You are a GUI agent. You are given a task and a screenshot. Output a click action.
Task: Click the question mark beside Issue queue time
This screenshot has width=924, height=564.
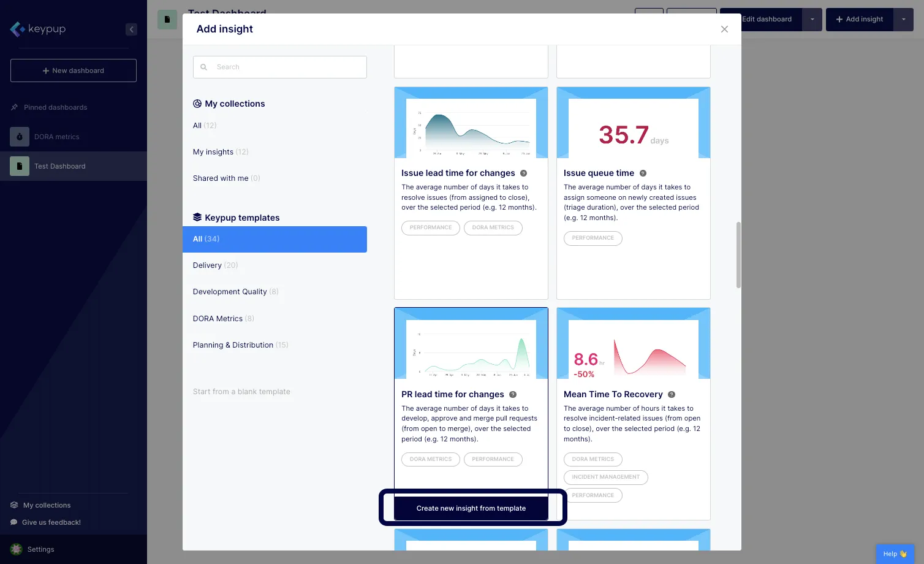pyautogui.click(x=642, y=173)
